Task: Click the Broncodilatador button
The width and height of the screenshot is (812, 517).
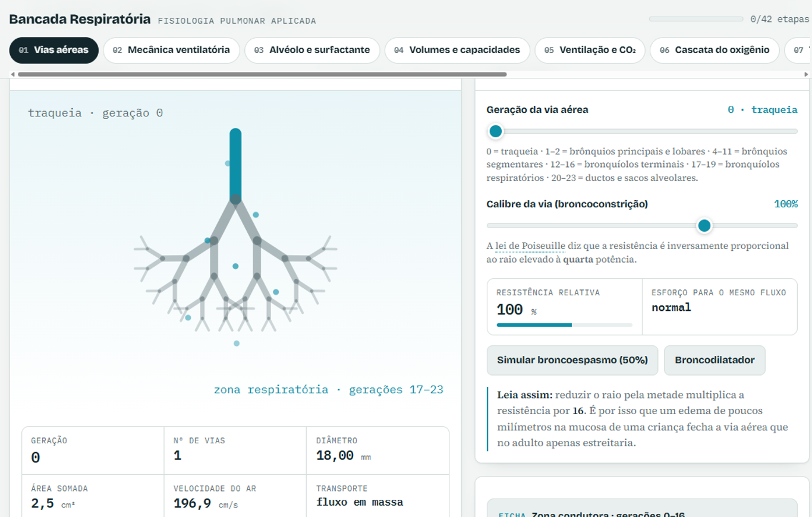Action: [x=715, y=360]
